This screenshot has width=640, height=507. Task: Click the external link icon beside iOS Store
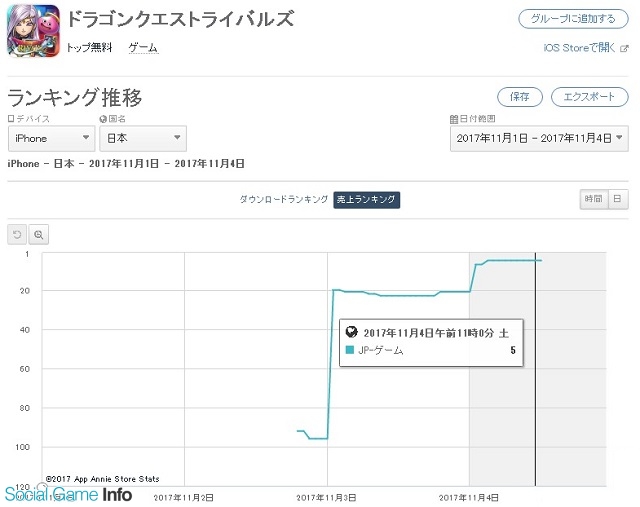point(625,47)
